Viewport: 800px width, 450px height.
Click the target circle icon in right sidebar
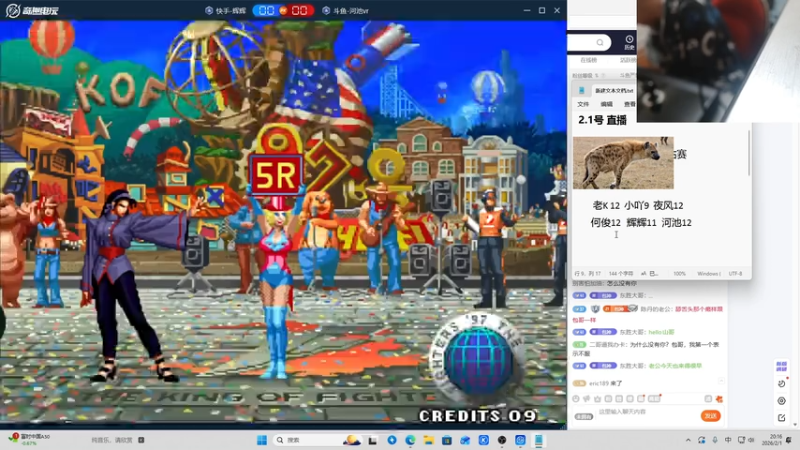[782, 401]
